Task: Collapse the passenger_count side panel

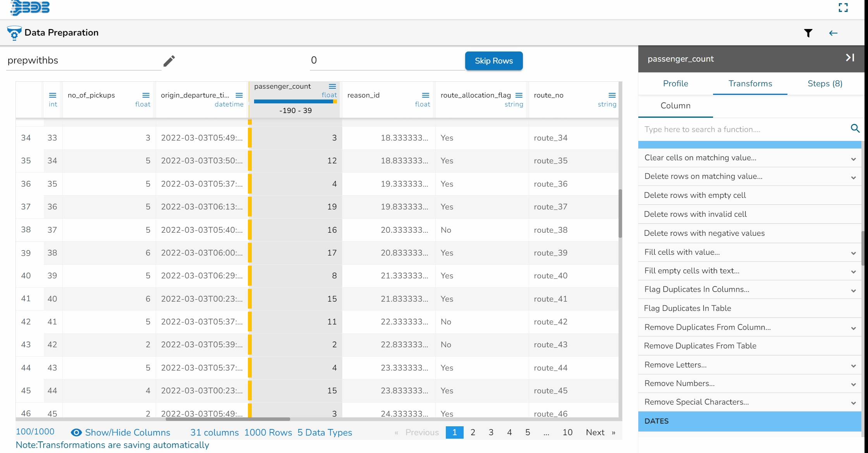Action: (850, 58)
